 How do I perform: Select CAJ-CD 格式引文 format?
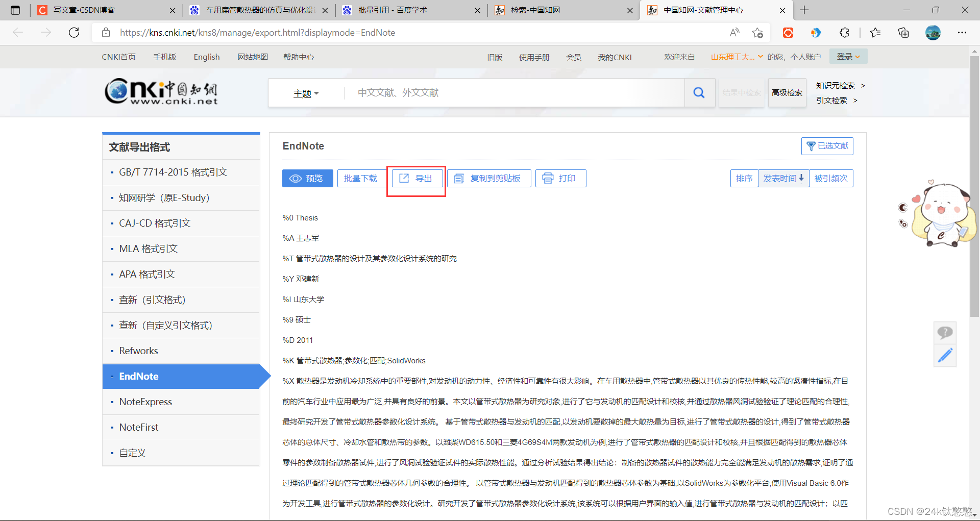pos(181,223)
